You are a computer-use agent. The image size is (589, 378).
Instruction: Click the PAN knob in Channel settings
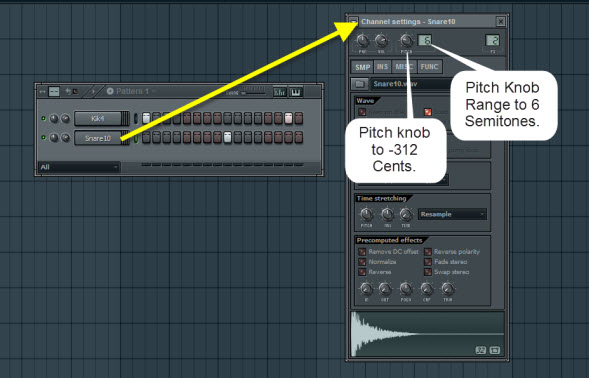[362, 40]
